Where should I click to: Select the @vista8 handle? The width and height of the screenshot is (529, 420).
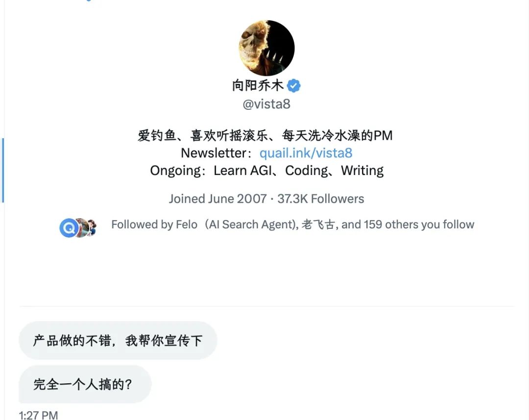[266, 104]
